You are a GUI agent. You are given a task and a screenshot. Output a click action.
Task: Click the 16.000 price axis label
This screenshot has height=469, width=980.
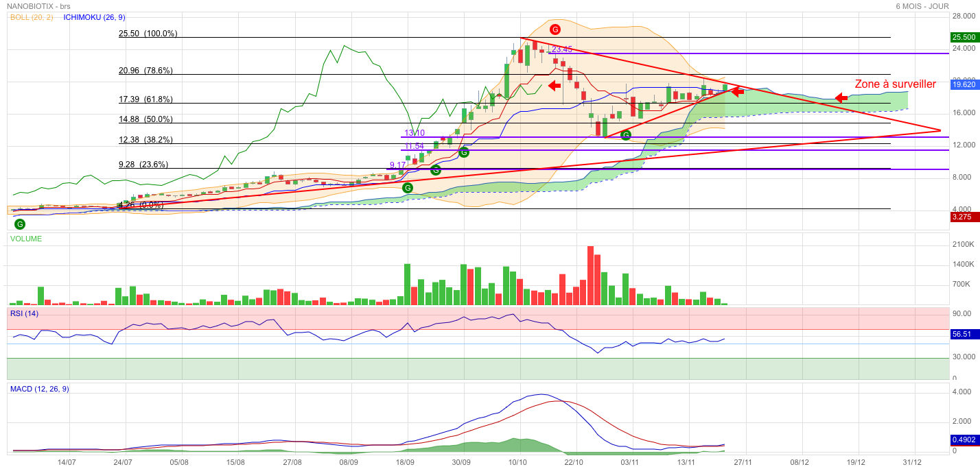point(964,113)
